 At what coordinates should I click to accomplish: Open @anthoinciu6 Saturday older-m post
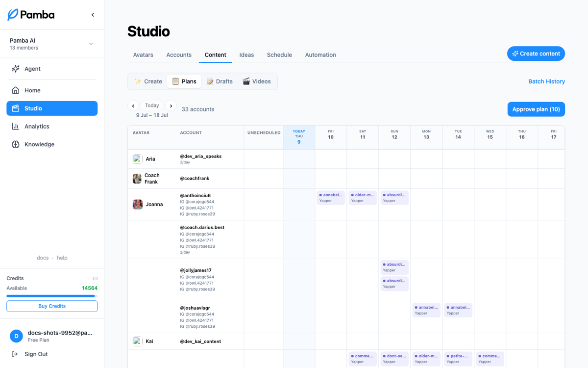[363, 198]
